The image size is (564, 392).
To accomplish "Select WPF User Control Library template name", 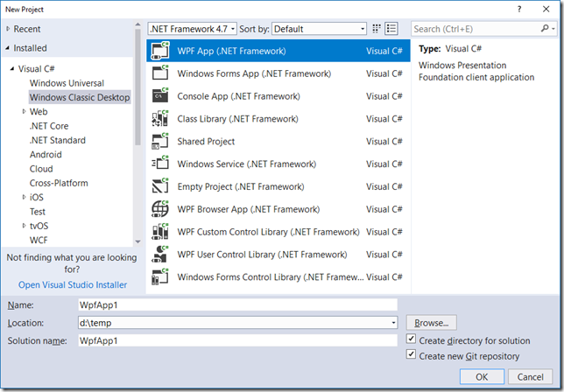I will click(262, 255).
